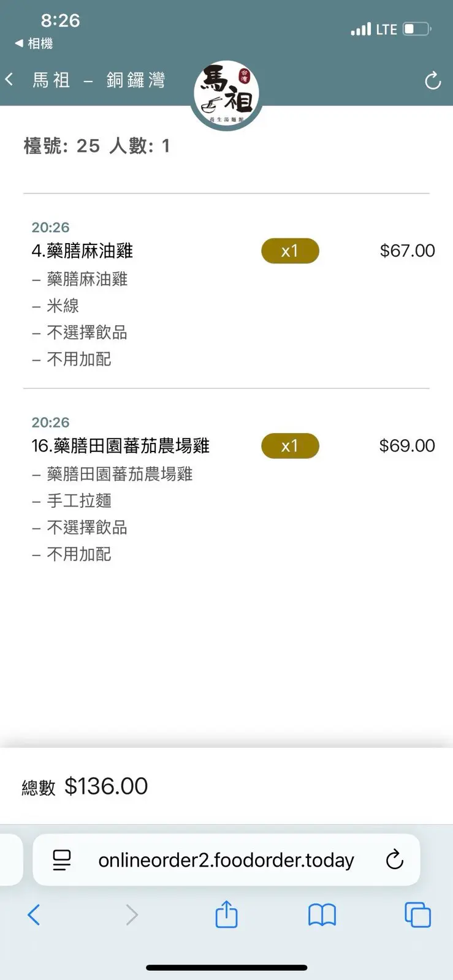Tap the x1 badge for 藥膳田園蕃茄農場雞
This screenshot has height=980, width=453.
290,446
